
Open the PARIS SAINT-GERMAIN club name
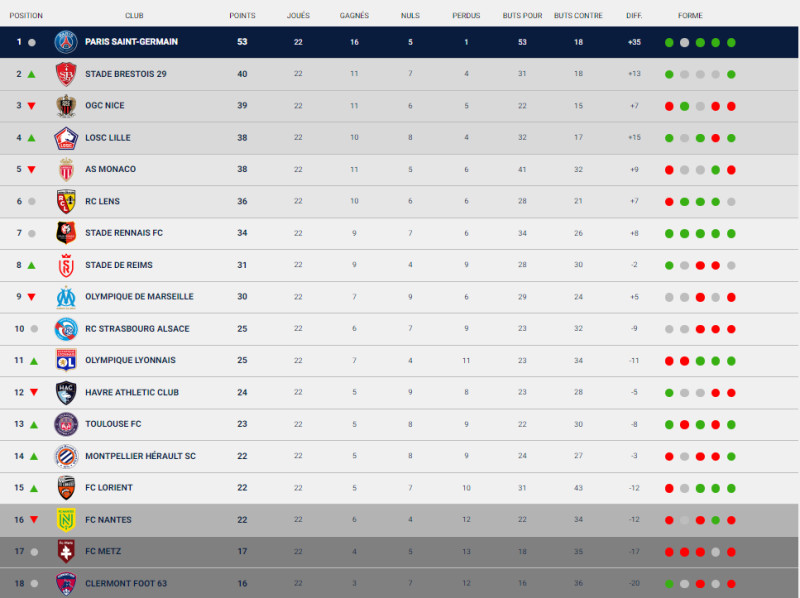pyautogui.click(x=132, y=42)
